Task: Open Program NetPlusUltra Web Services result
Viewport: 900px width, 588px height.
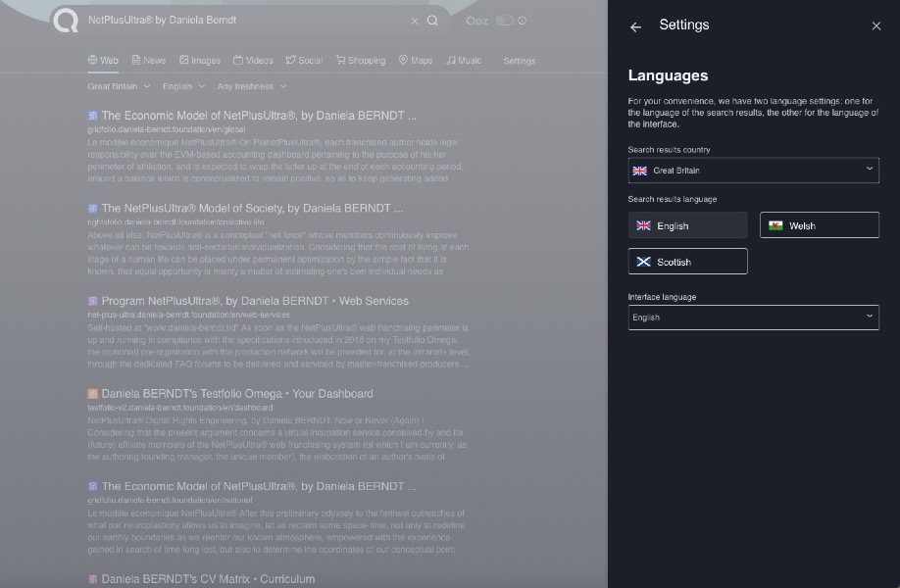Action: tap(255, 301)
